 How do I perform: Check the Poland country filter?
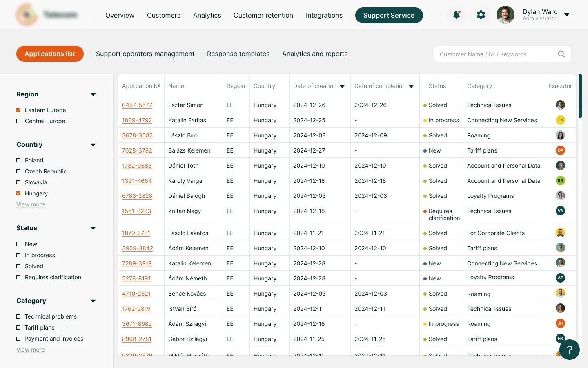coord(18,160)
